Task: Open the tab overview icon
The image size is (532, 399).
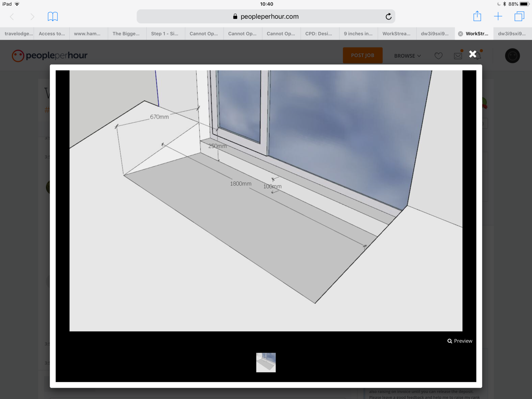Action: (519, 16)
